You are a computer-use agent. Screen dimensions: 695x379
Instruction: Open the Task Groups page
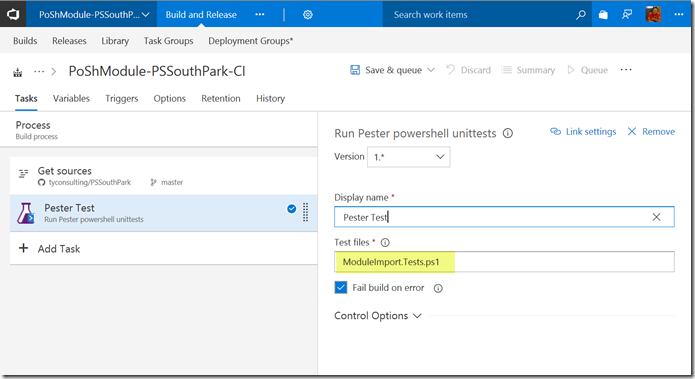pos(168,41)
